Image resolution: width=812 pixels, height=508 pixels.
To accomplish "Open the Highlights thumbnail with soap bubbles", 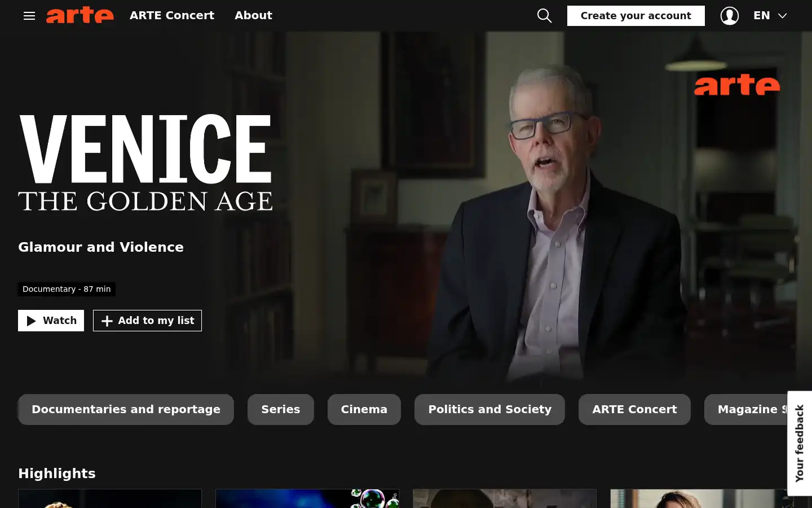I will tap(307, 498).
